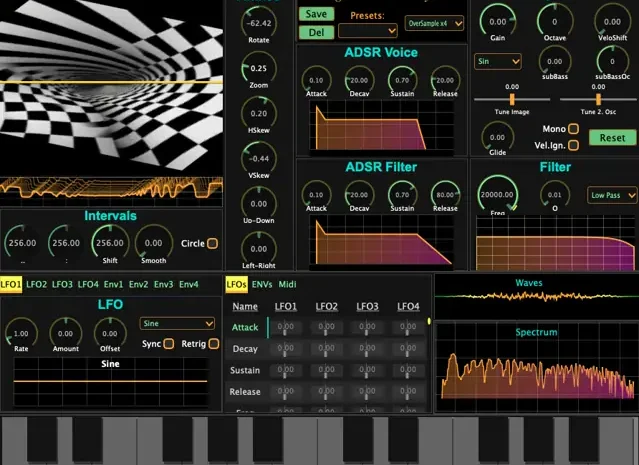Click the HSkew knob
639x465 pixels.
(x=259, y=113)
